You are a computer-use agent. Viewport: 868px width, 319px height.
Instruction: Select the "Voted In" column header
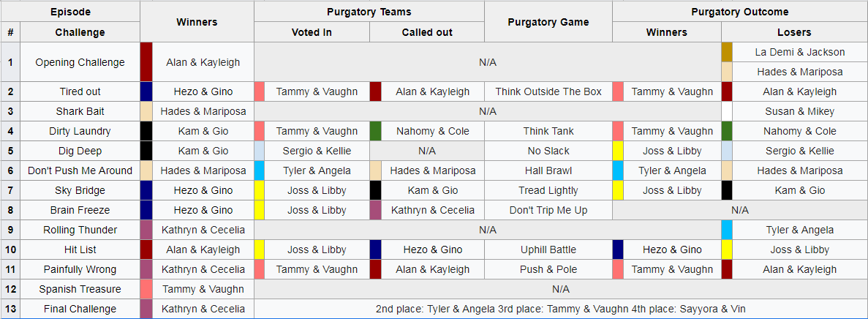[312, 32]
